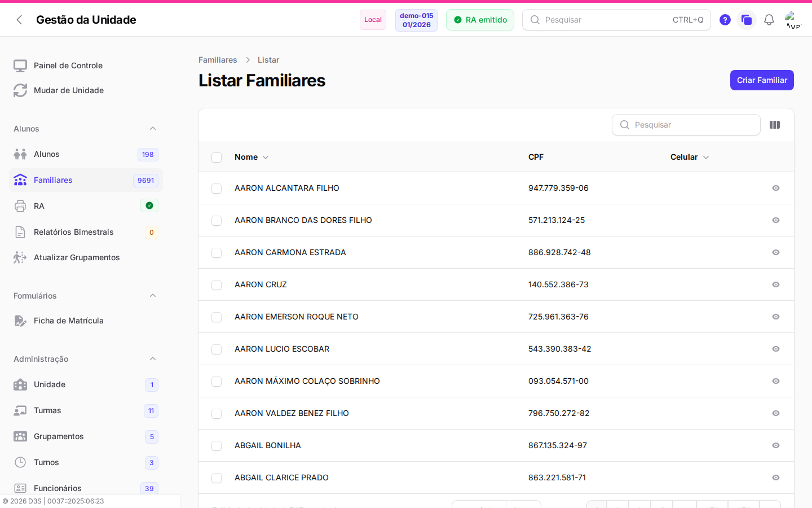The height and width of the screenshot is (508, 812).
Task: Click the Unidade building icon
Action: [20, 384]
